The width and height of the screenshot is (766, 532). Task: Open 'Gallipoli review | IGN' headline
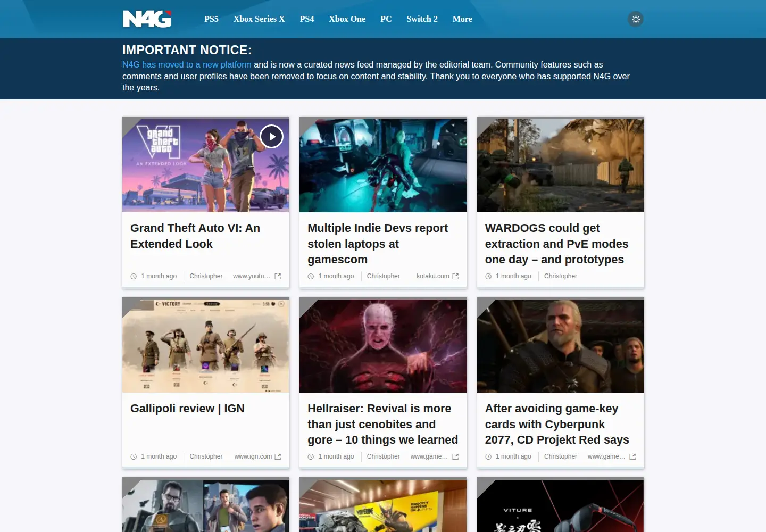pos(187,409)
